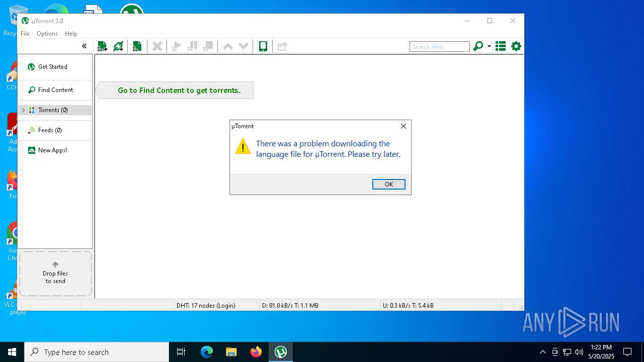Click the New Apps! green icon
Image resolution: width=644 pixels, height=362 pixels.
coord(32,150)
